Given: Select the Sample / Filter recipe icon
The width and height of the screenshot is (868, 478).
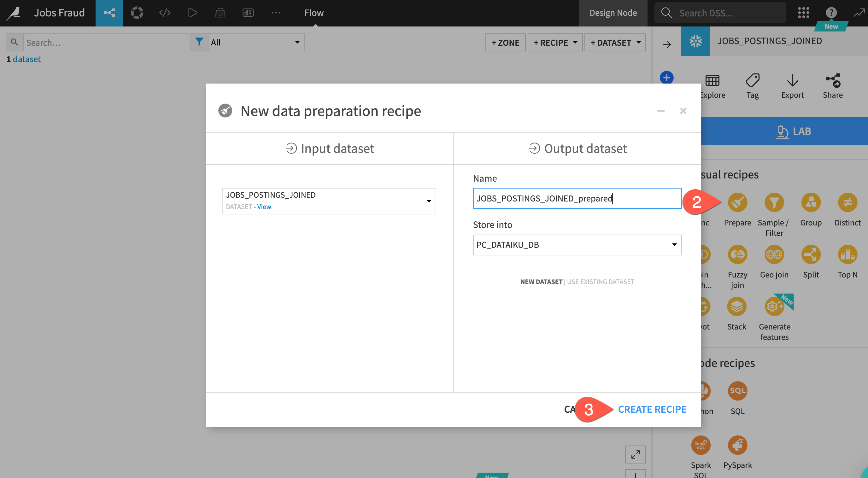Looking at the screenshot, I should (x=774, y=202).
